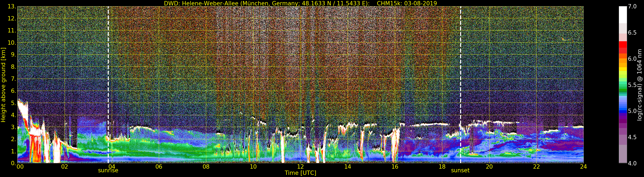Viewport: 644px width, 177px height.
Task: Click the time tick label '06'
Action: tap(159, 167)
